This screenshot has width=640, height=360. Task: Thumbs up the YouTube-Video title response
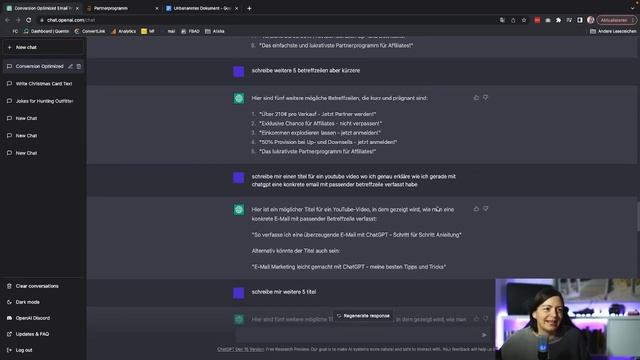pyautogui.click(x=476, y=209)
